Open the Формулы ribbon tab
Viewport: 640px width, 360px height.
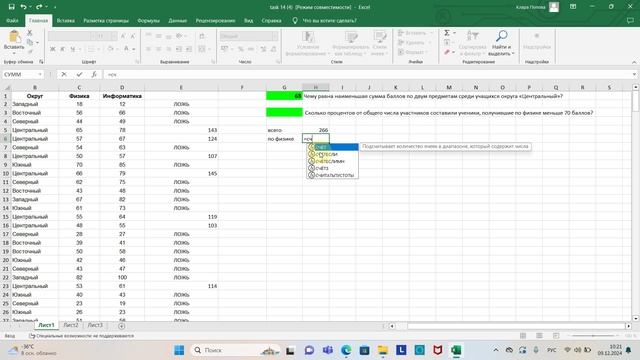149,20
